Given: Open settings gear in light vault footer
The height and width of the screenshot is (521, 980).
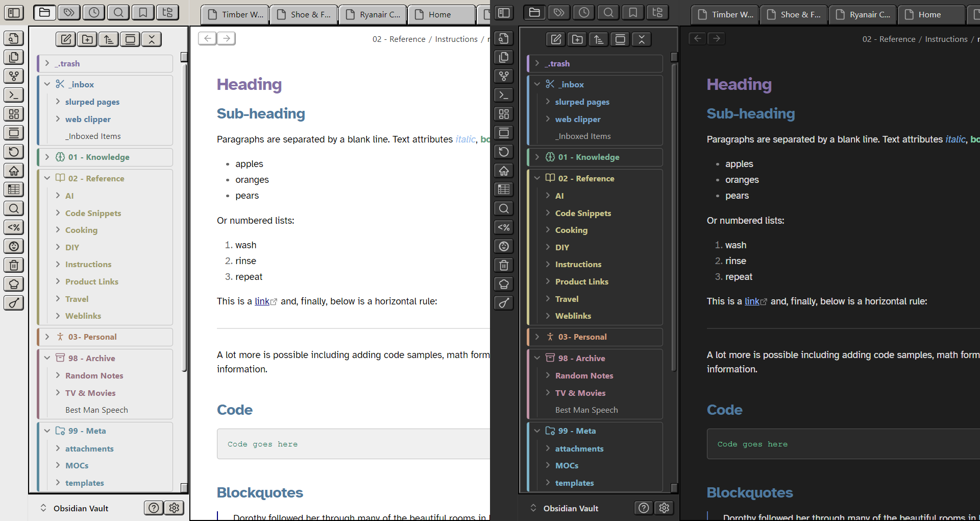Looking at the screenshot, I should [x=174, y=508].
